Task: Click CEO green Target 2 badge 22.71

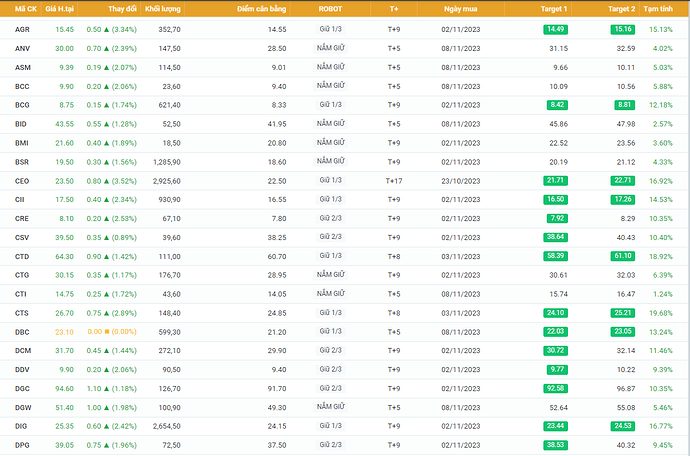Action: coord(623,181)
